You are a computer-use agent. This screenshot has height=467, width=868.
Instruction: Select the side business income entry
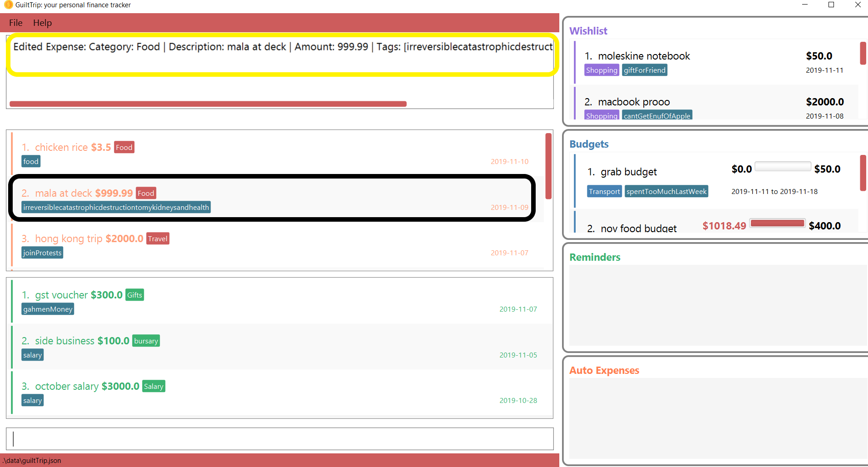coord(281,347)
